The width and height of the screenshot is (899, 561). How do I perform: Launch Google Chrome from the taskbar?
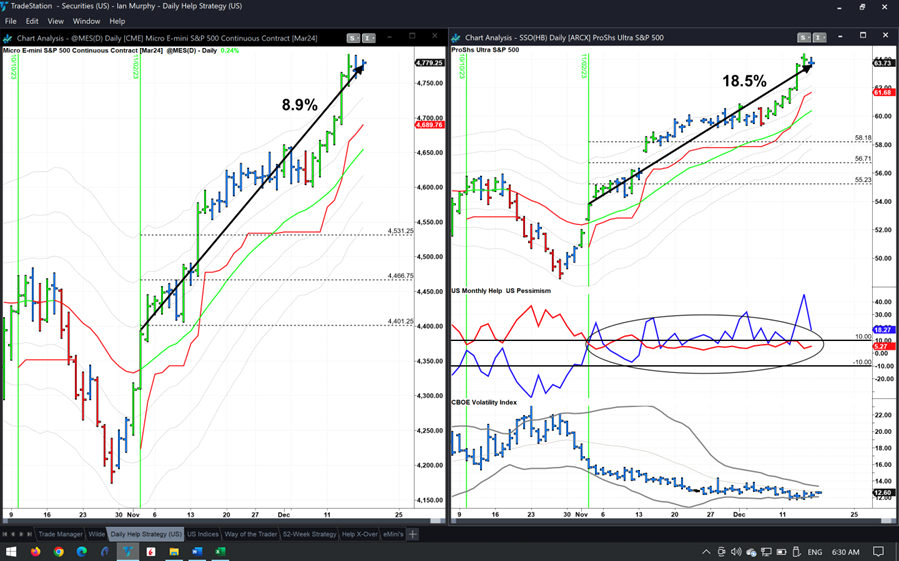pos(59,551)
